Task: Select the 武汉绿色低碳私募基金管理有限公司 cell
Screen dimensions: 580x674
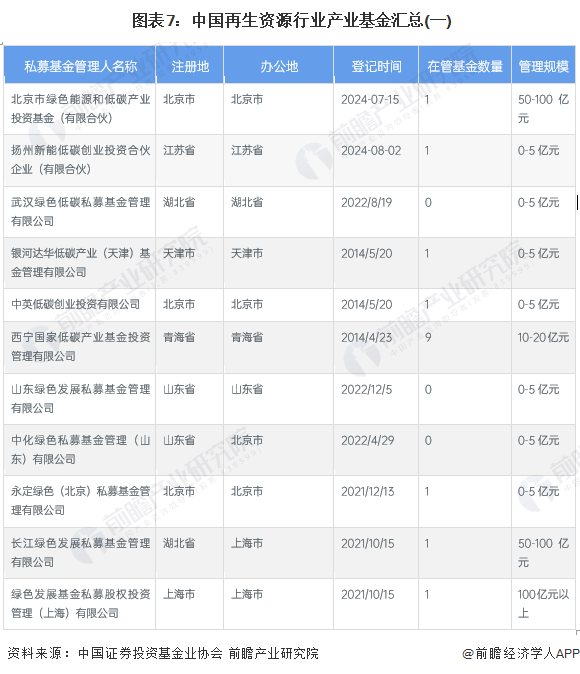Action: click(80, 211)
